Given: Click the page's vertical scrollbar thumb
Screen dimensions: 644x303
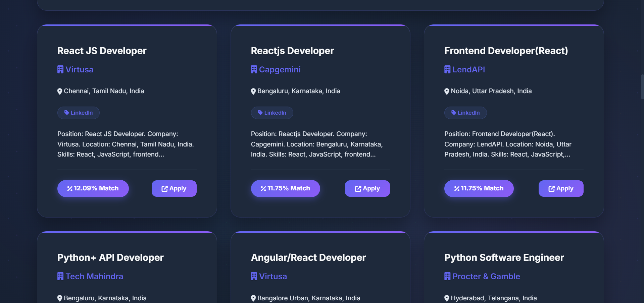Looking at the screenshot, I should coord(642,87).
